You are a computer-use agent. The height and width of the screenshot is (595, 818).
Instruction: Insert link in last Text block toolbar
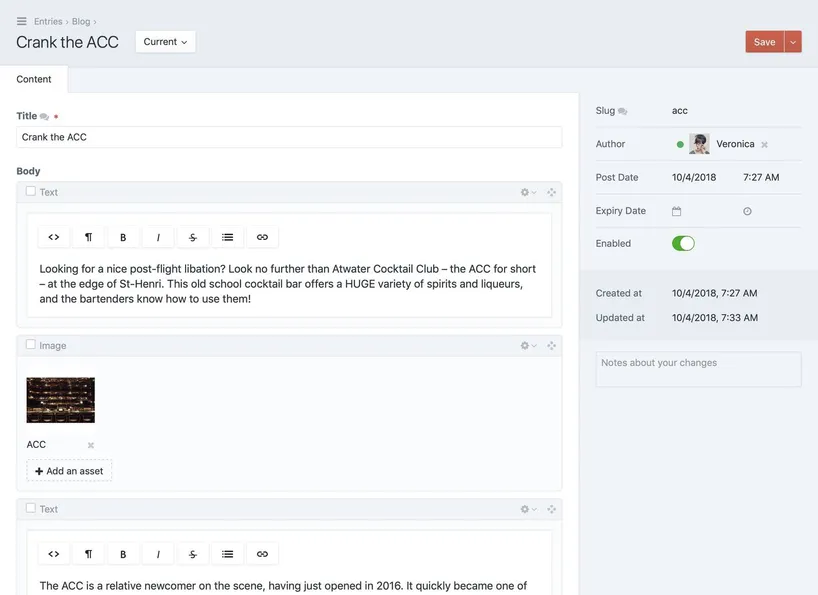click(262, 554)
